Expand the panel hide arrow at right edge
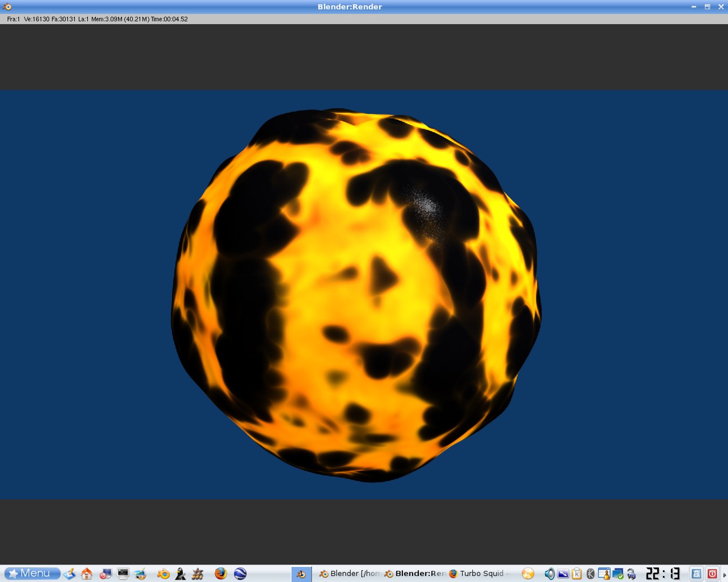Screen dimensions: 728x582 (x=724, y=574)
